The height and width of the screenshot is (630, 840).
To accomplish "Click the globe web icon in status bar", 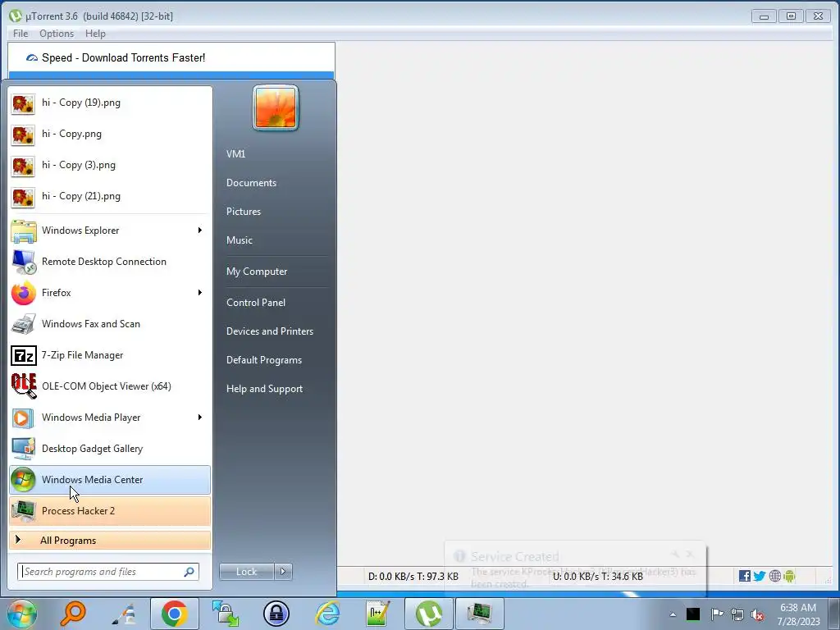I will [x=774, y=576].
